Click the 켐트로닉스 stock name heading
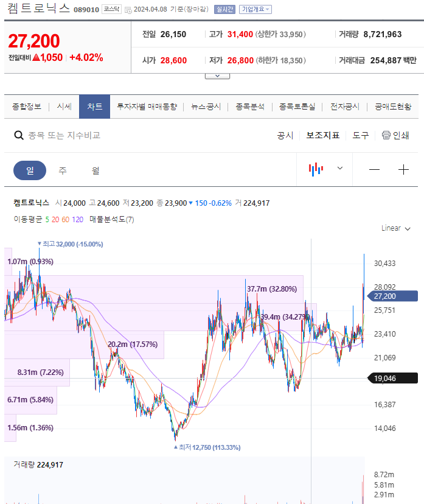The image size is (424, 504). (38, 9)
